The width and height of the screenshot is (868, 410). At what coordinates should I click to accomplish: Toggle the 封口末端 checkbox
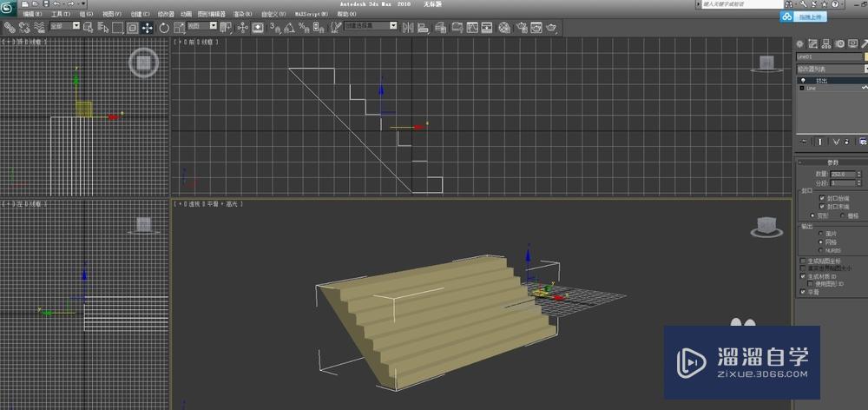pos(822,206)
